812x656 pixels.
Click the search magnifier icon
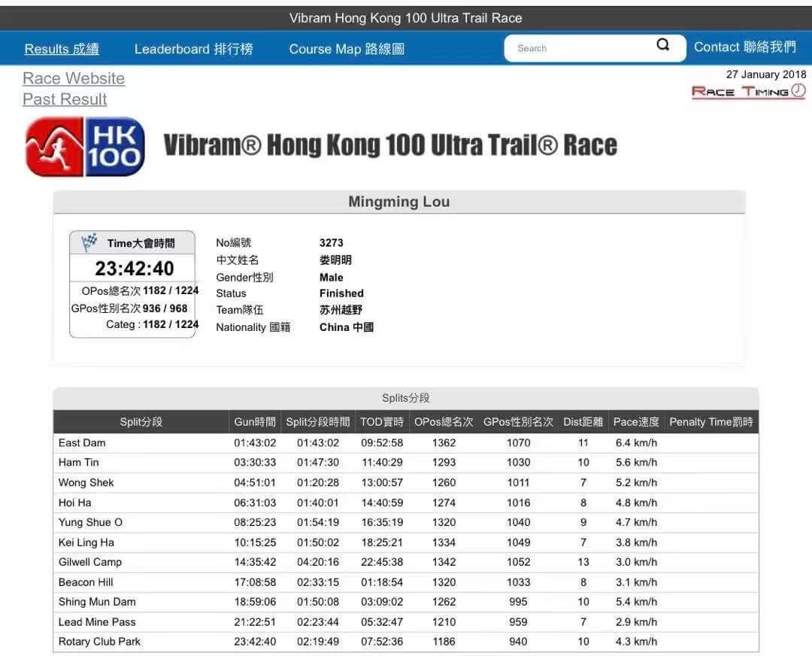[x=663, y=45]
